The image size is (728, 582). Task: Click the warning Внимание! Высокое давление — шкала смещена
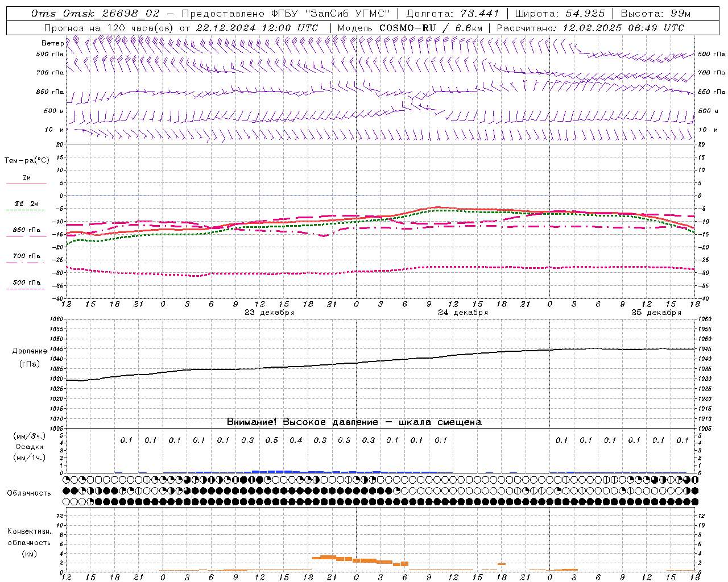click(354, 422)
